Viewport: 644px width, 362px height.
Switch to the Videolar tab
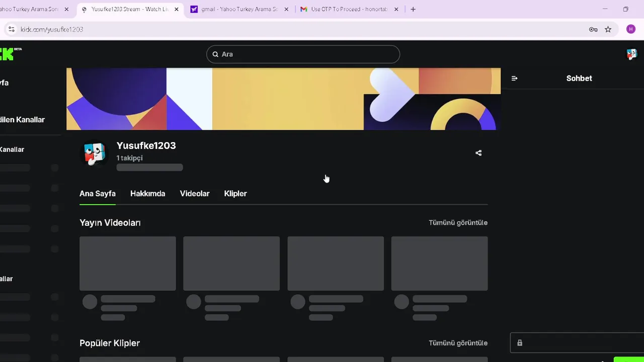click(195, 194)
